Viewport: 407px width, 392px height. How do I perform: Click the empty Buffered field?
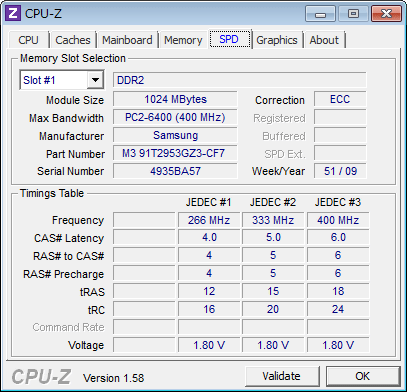coord(340,135)
